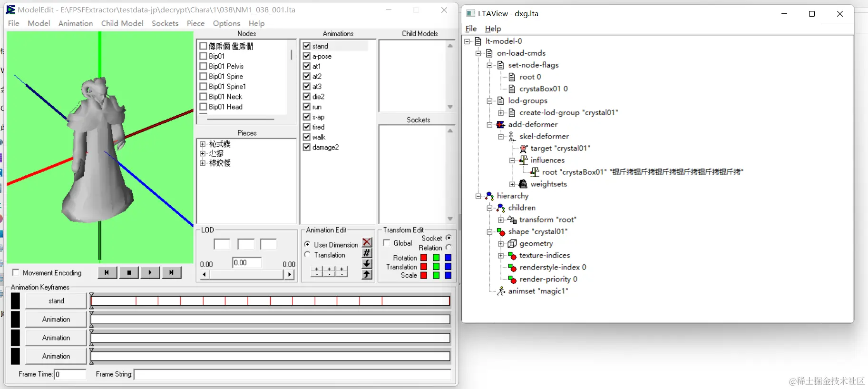Screen dimensions: 868x389
Task: Stop the animation playback
Action: click(x=129, y=272)
